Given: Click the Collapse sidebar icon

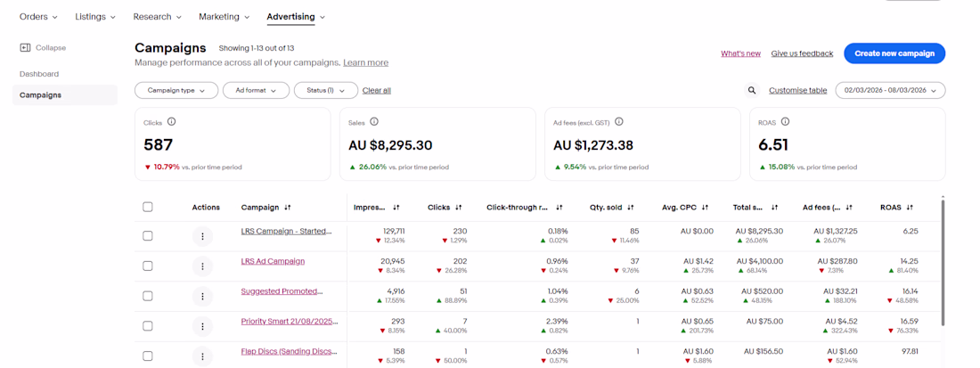Looking at the screenshot, I should [25, 47].
